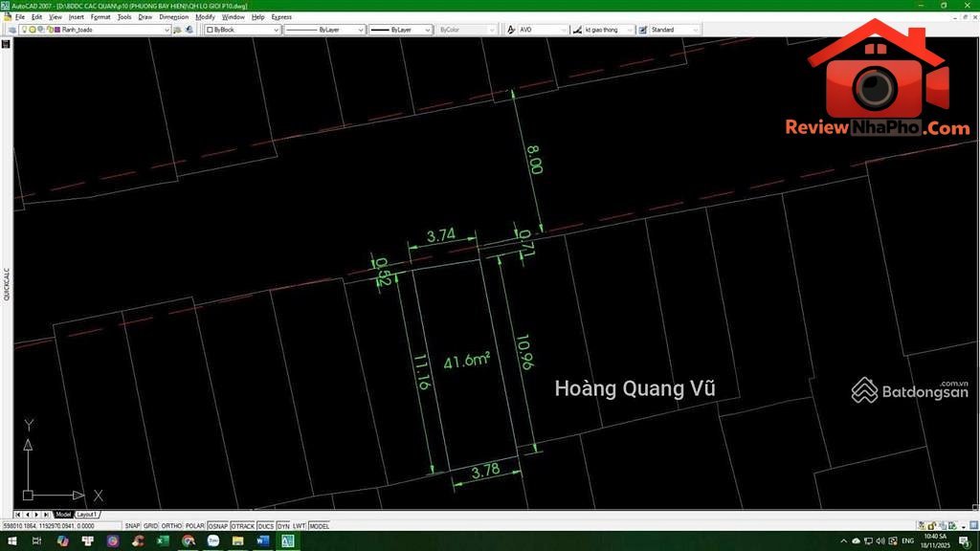980x551 pixels.
Task: Open the Express menu
Action: [x=281, y=17]
